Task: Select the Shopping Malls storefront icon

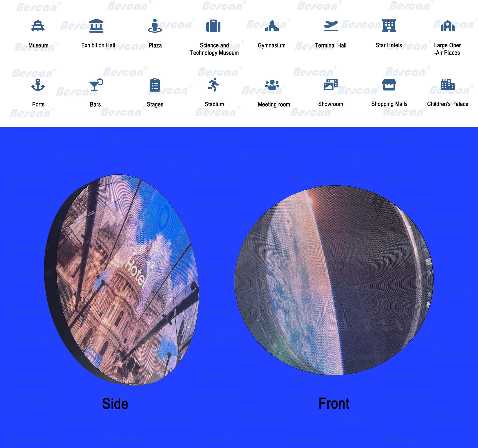Action: click(388, 85)
